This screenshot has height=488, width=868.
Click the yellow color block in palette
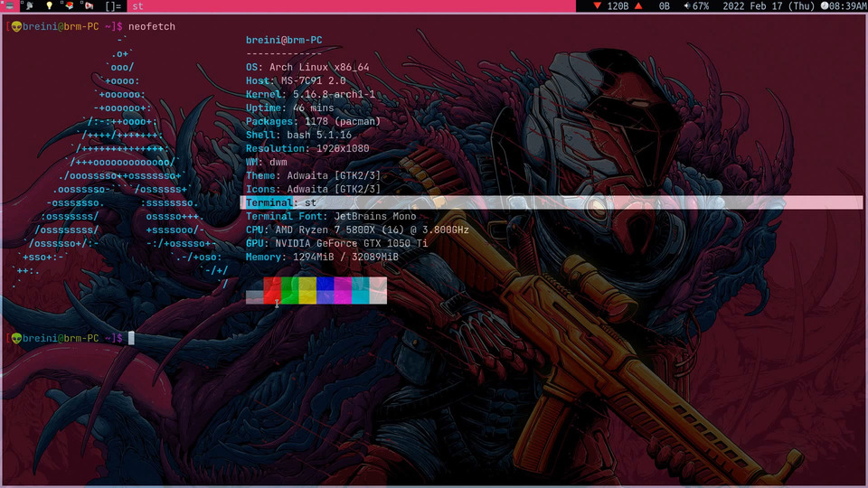coord(307,290)
